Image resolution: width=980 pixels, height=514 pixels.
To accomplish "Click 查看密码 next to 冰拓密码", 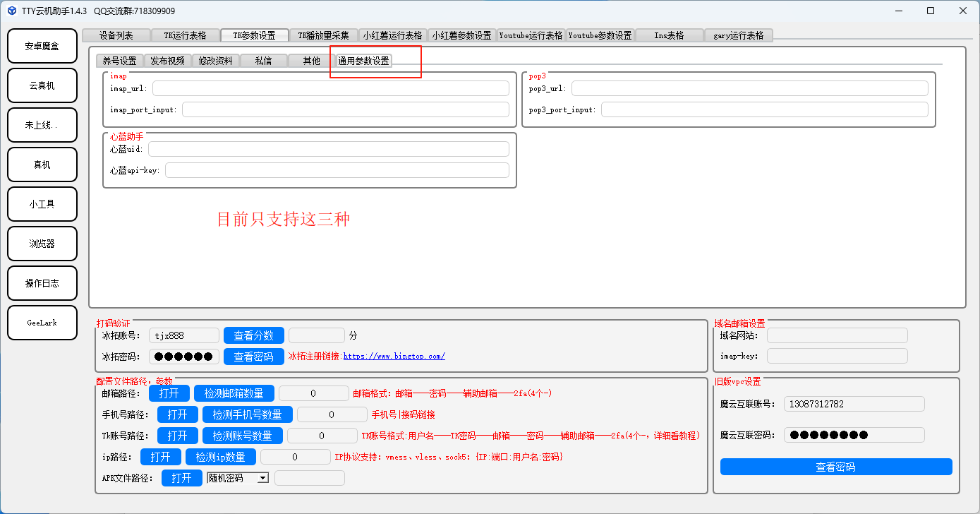I will [253, 357].
